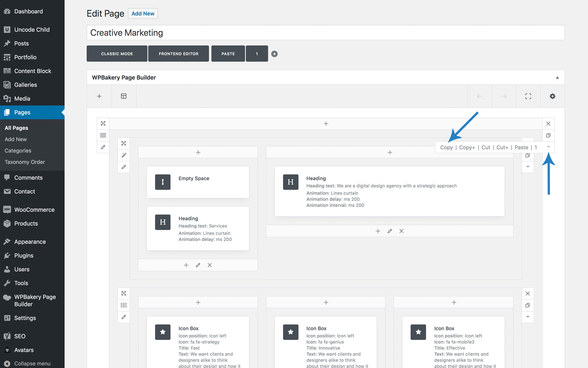The height and width of the screenshot is (368, 588).
Task: Toggle the Copy menu dropdown arrow
Action: click(x=548, y=147)
